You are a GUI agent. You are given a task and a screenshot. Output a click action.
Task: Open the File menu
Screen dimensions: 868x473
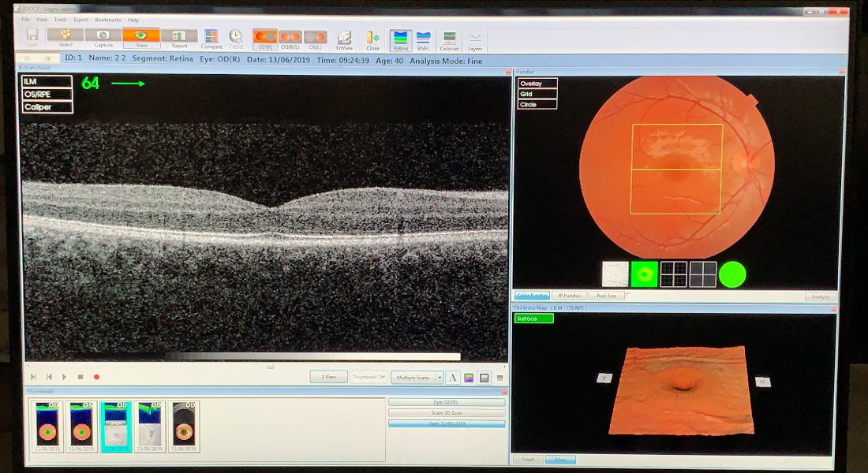(x=25, y=20)
